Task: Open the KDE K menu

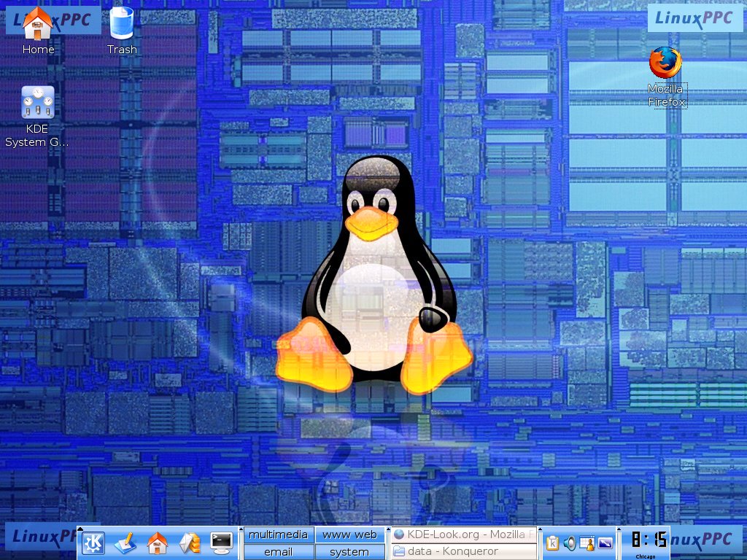Action: 93,542
